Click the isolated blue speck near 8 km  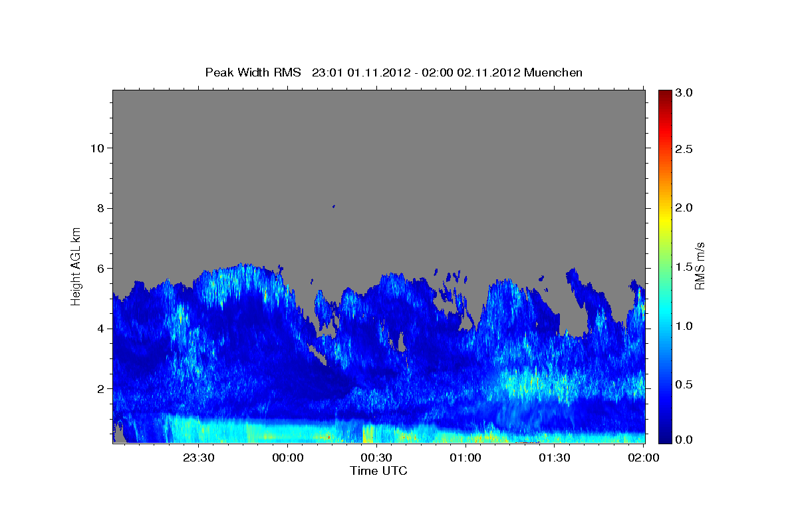point(333,206)
